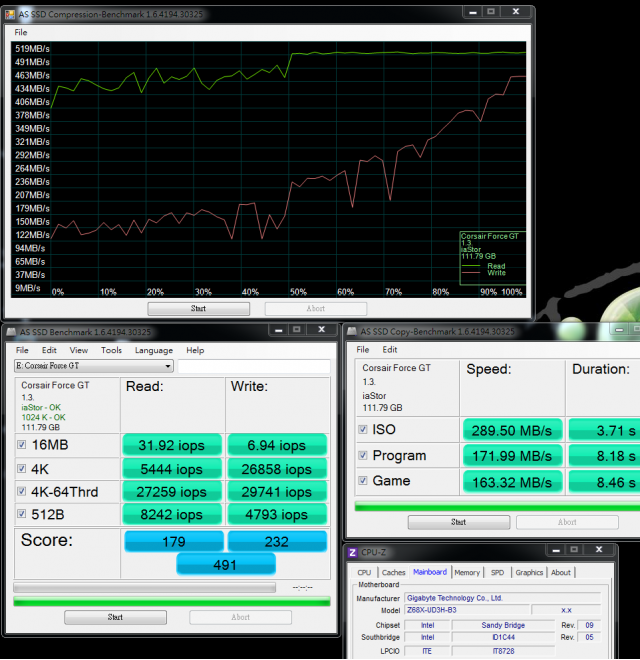
Task: Click the Gigabyte Technology manufacturer field
Action: [x=502, y=598]
